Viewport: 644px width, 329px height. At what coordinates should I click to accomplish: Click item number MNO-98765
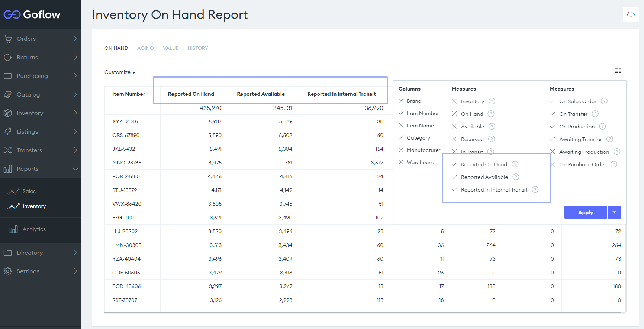tap(127, 163)
